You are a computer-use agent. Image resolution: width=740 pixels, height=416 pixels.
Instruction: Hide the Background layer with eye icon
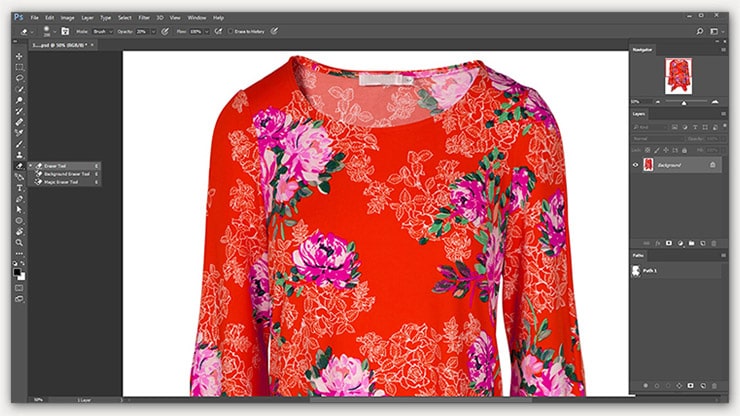[x=636, y=164]
